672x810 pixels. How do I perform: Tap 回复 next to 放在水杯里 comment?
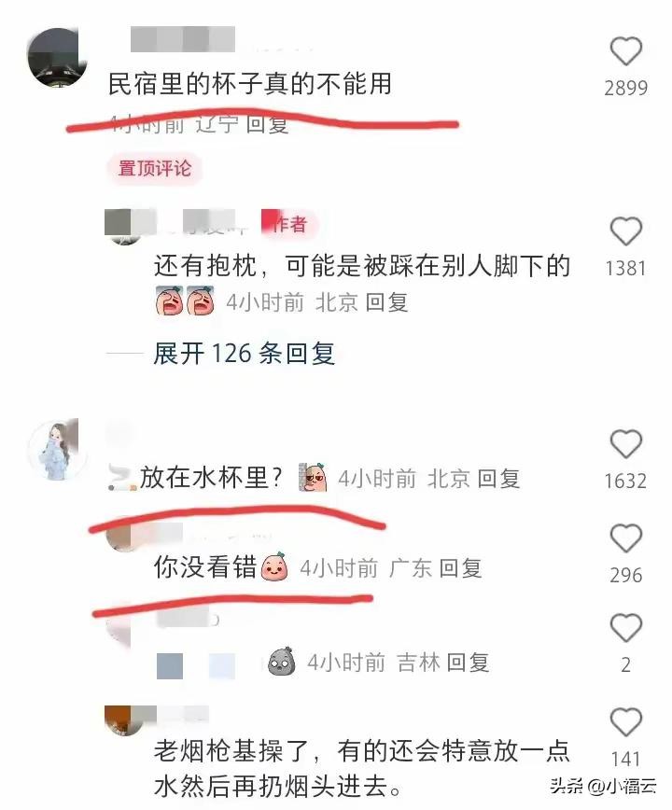[498, 479]
